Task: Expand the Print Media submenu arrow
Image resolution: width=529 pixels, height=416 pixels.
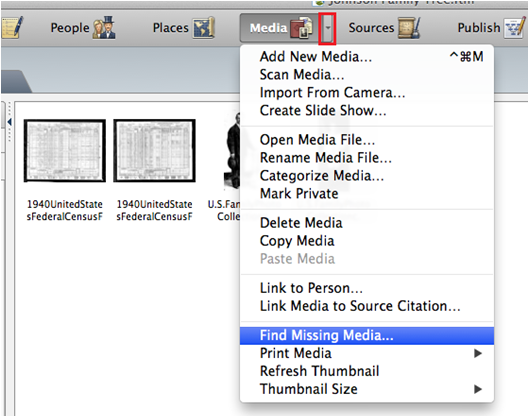Action: click(477, 353)
